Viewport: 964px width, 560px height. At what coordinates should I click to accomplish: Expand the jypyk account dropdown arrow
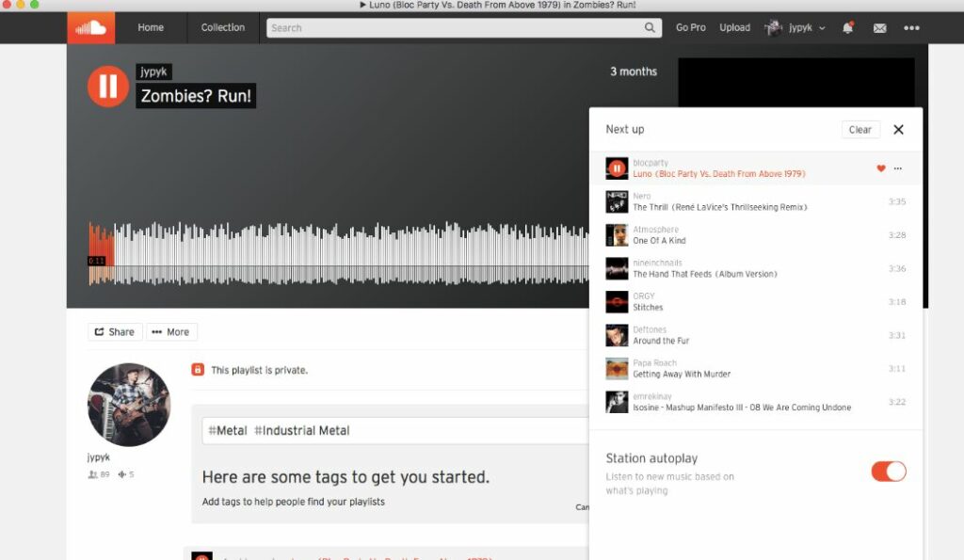tap(822, 28)
